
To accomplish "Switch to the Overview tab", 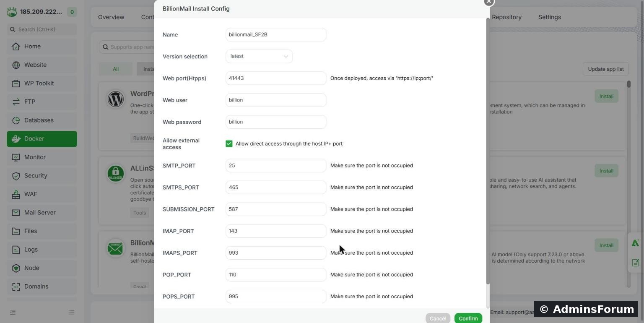I will (111, 17).
